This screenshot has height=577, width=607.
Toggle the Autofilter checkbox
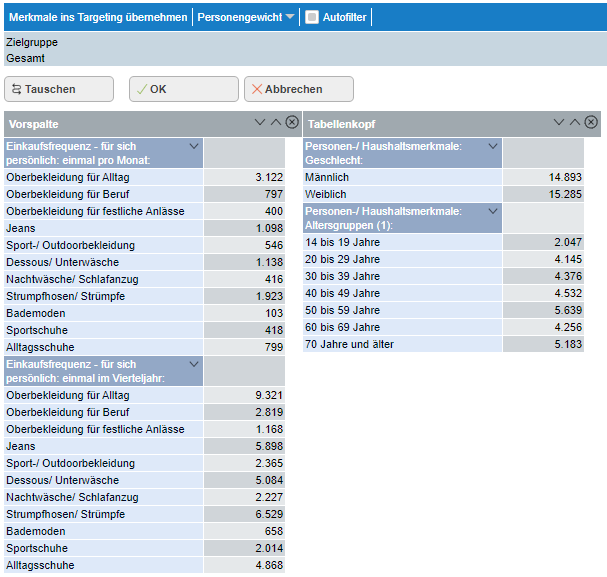311,17
